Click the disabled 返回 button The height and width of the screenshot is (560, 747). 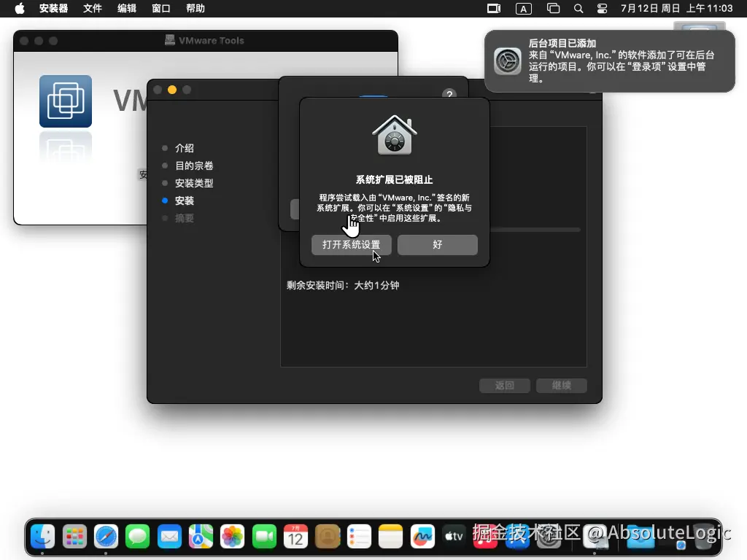point(505,385)
